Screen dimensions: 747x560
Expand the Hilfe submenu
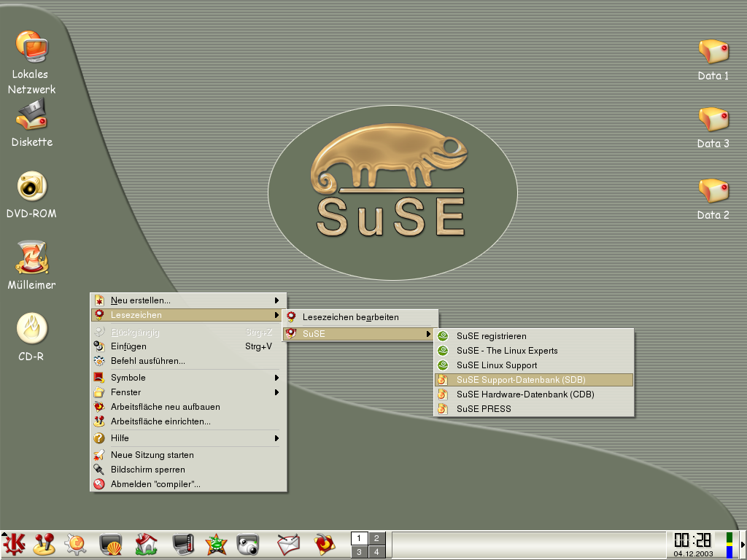point(189,438)
